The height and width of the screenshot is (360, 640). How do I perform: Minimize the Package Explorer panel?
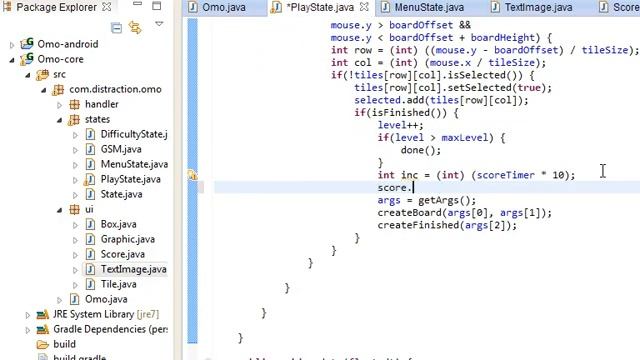pyautogui.click(x=138, y=4)
